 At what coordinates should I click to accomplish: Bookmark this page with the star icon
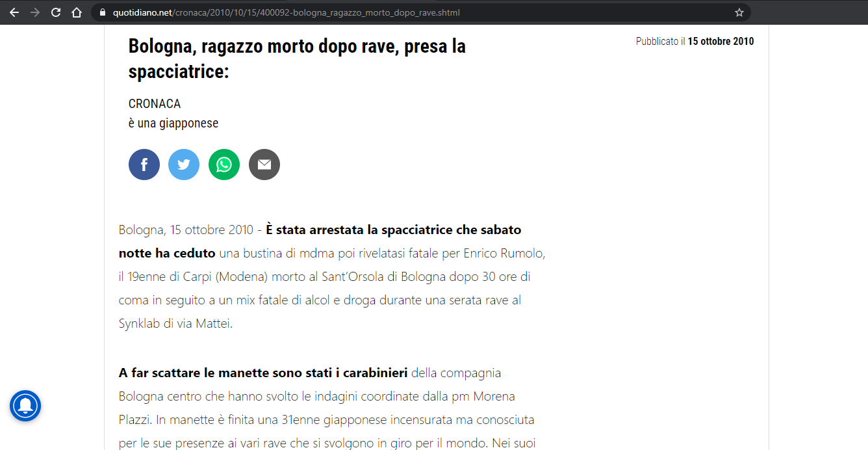coord(739,12)
